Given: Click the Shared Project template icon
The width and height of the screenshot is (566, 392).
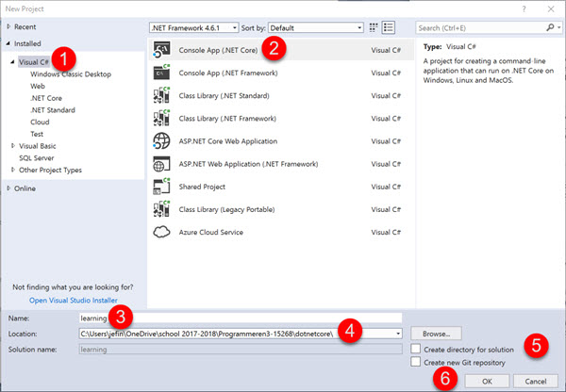Looking at the screenshot, I should (161, 187).
